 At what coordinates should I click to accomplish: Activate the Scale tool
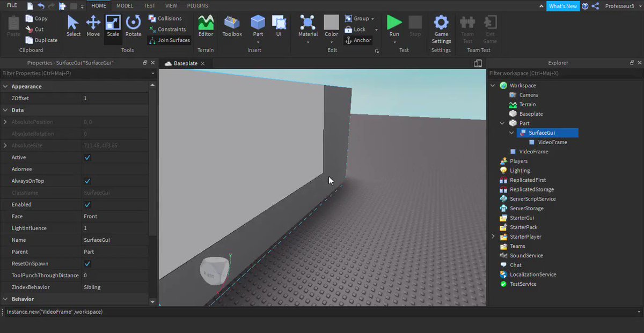(113, 26)
